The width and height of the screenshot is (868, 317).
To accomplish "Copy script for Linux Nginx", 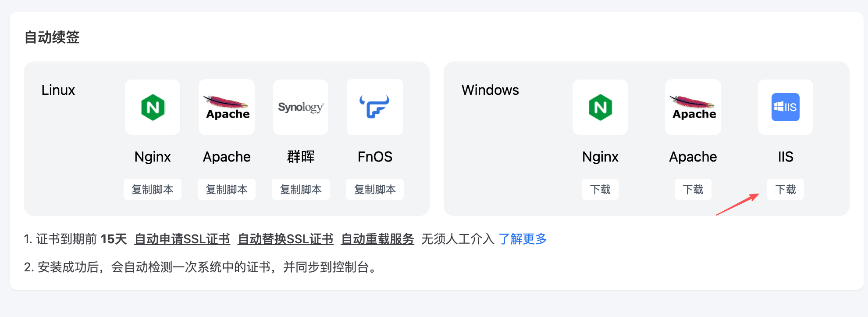I will (x=153, y=189).
